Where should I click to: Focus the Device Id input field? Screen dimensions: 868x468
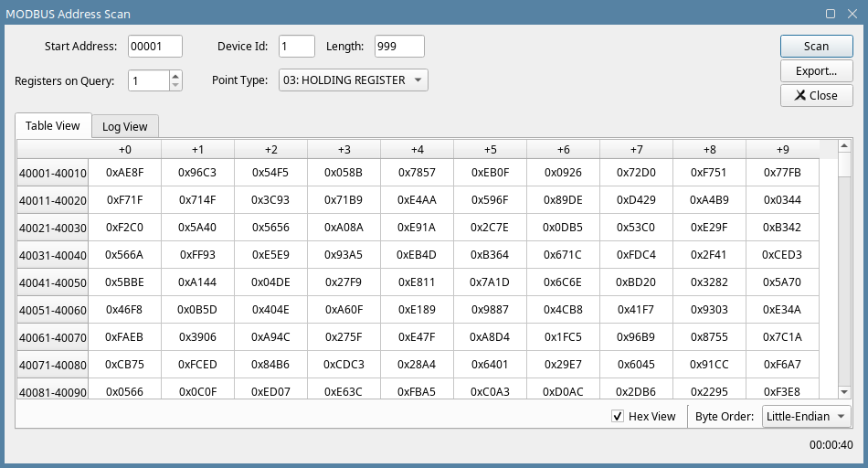[x=297, y=47]
